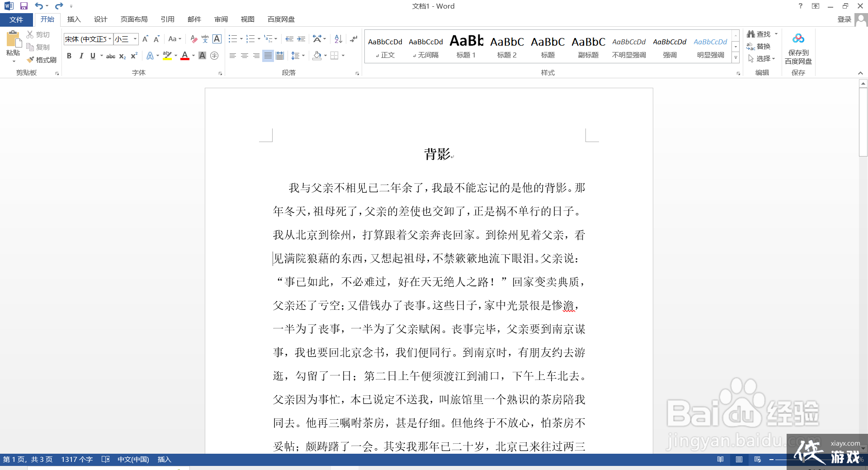This screenshot has height=470, width=868.
Task: Switch to the 插入 (Insert) tab
Action: click(x=74, y=19)
